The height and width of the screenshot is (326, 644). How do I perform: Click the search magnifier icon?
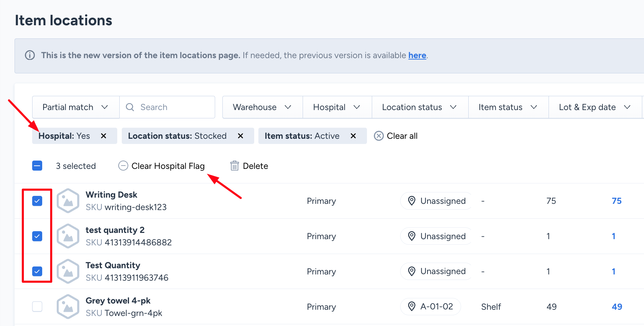pos(130,107)
